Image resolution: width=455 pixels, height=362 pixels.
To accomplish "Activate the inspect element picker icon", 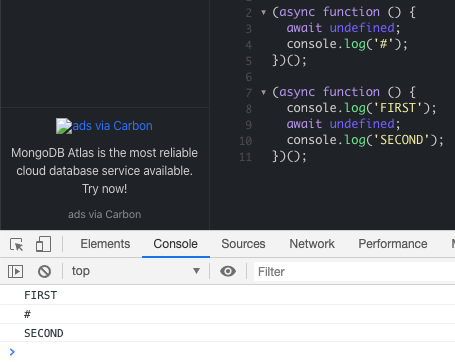I will coord(16,244).
